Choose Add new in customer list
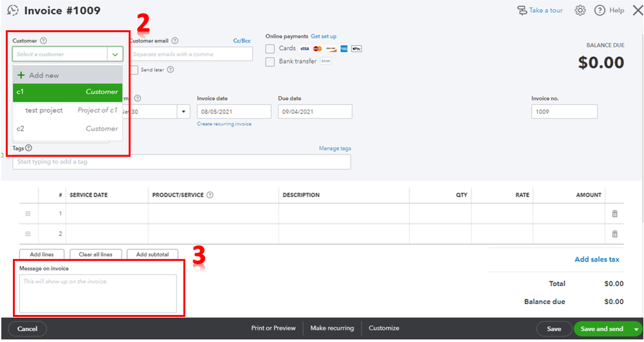This screenshot has width=644, height=342. [x=68, y=75]
